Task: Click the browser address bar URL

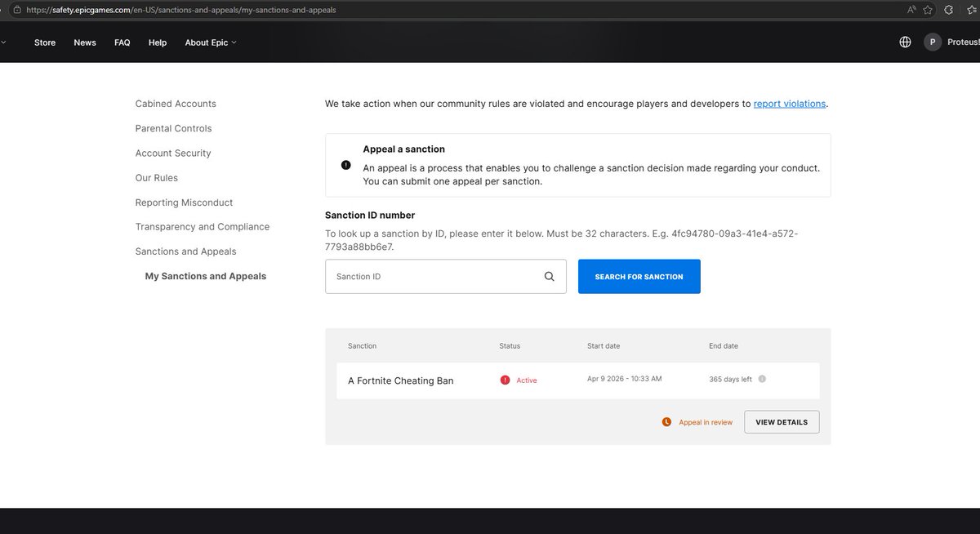Action: pos(180,10)
